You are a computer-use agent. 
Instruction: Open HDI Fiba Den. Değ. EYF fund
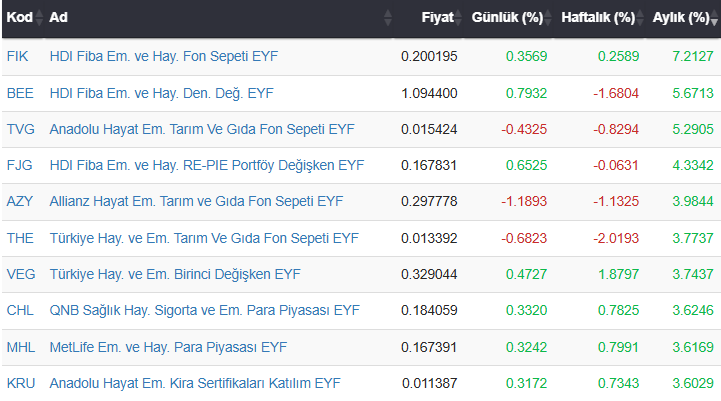click(x=161, y=93)
